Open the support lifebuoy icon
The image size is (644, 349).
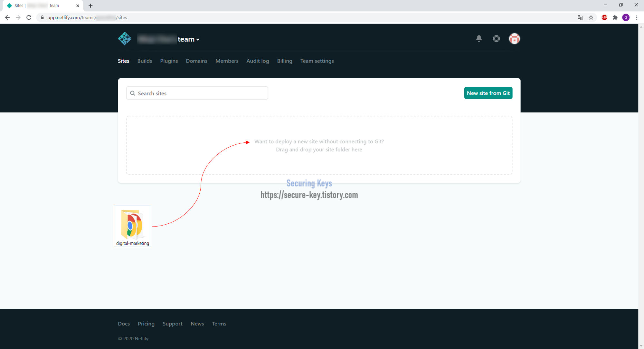496,39
